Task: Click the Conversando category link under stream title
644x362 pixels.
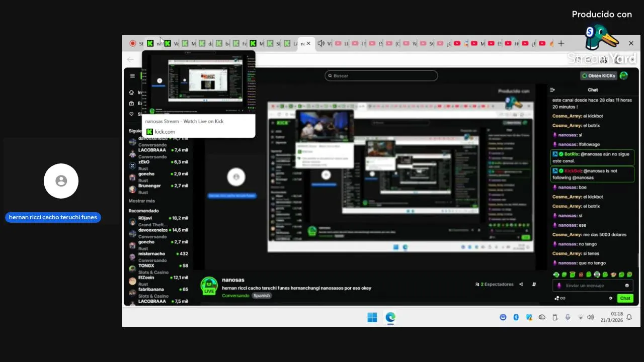Action: point(235,296)
